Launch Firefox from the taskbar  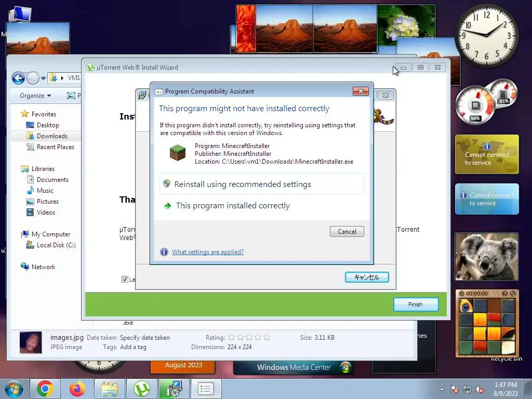coord(77,389)
